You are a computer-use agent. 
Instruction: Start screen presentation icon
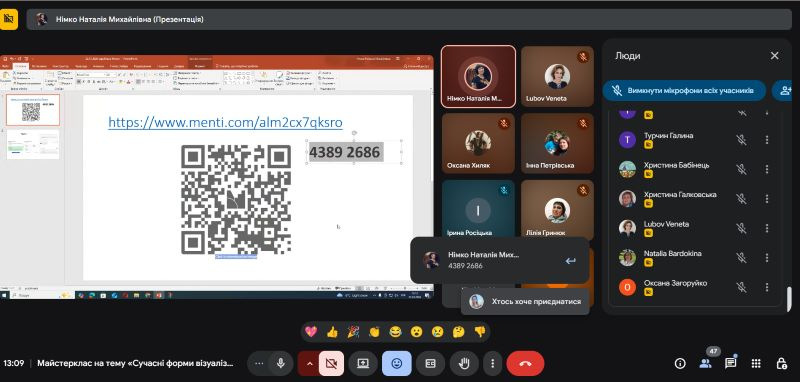pyautogui.click(x=363, y=363)
